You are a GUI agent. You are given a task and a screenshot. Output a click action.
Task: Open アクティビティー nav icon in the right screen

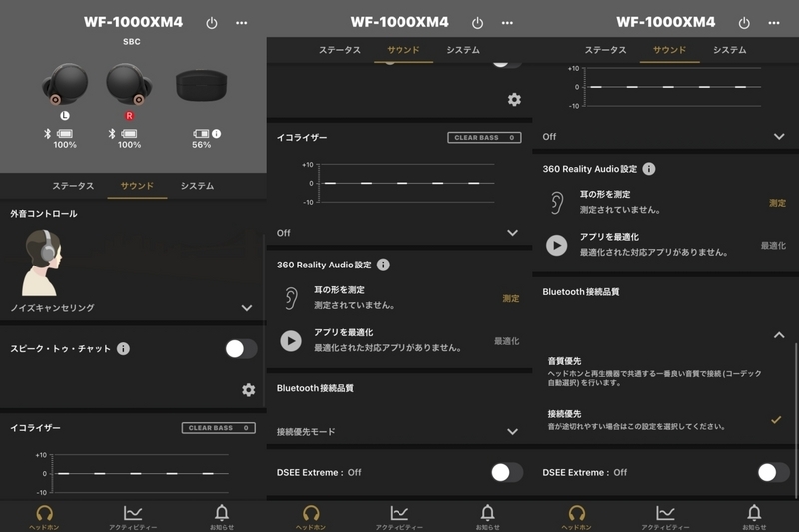[665, 517]
